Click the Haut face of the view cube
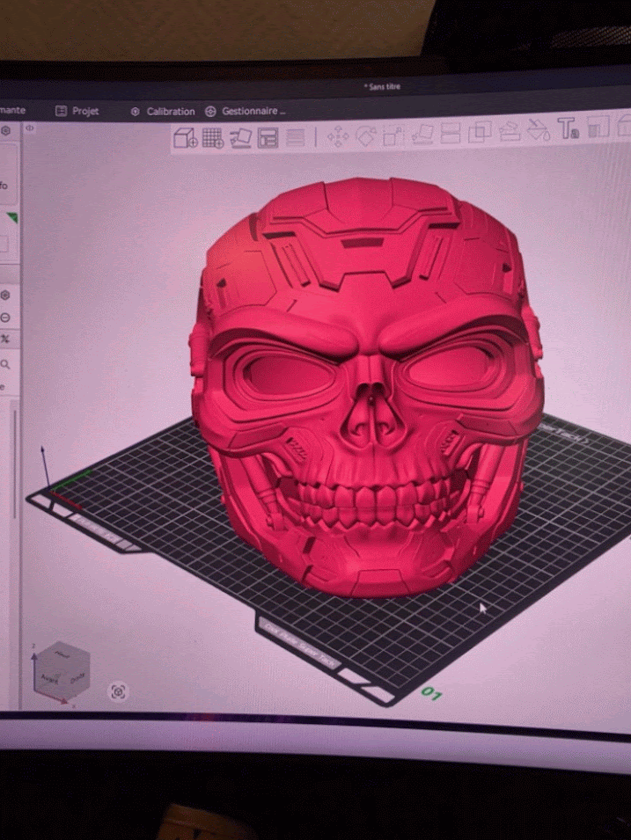The image size is (631, 840). [x=62, y=654]
